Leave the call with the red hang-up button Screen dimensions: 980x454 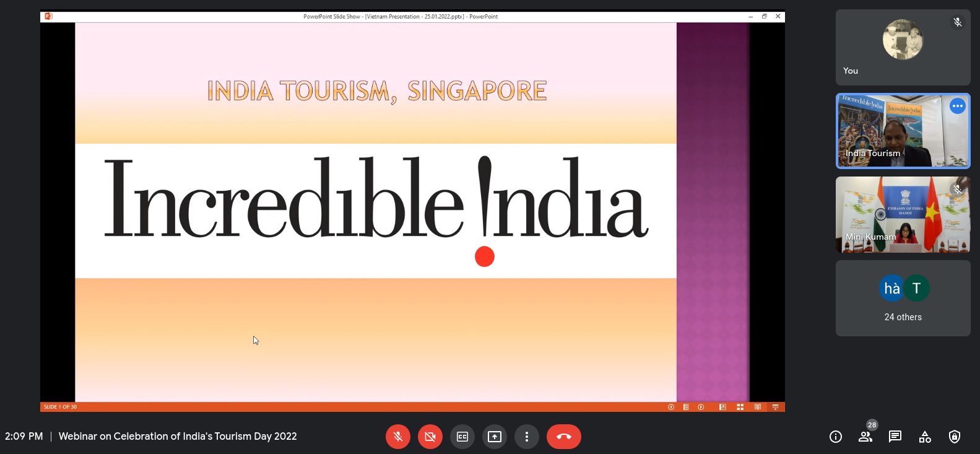click(563, 437)
